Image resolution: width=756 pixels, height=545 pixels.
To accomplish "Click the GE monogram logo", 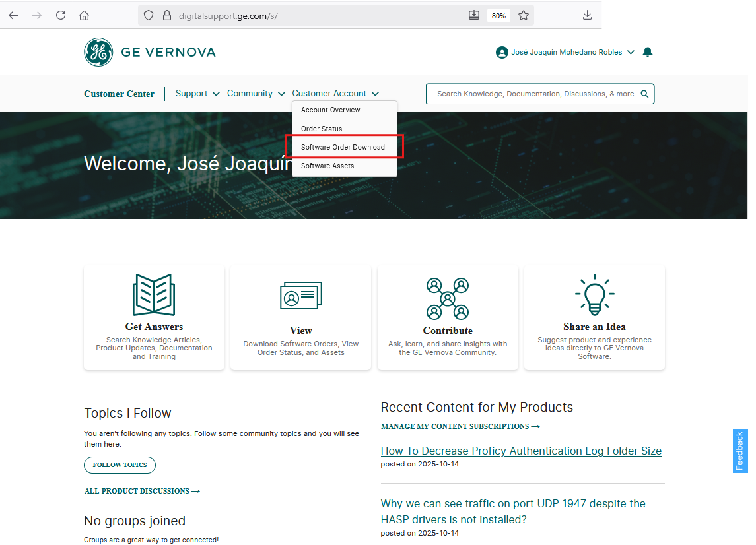I will [98, 52].
